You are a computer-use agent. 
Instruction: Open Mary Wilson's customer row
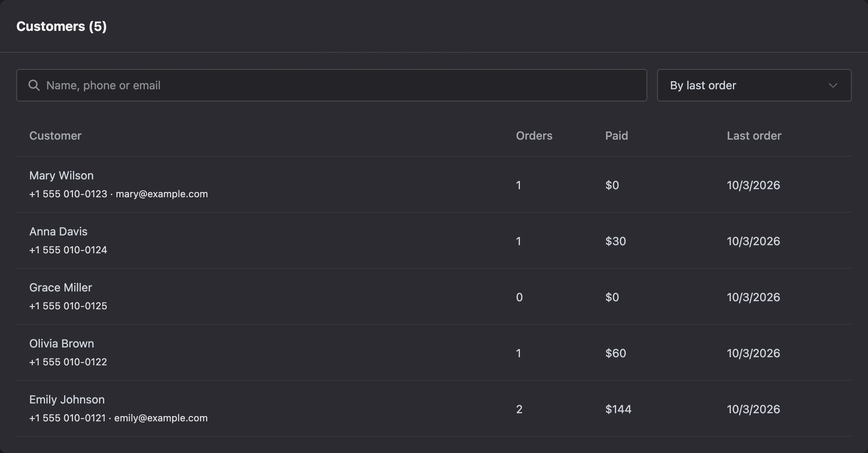tap(434, 185)
